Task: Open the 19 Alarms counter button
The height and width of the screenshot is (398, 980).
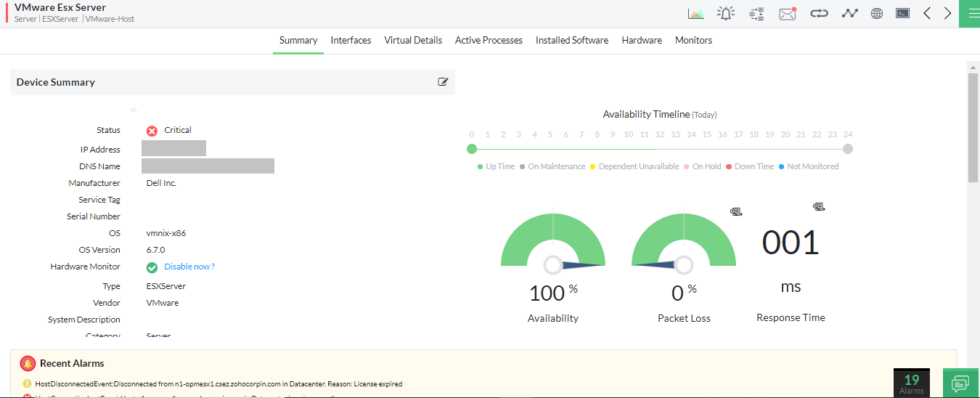Action: pos(911,383)
